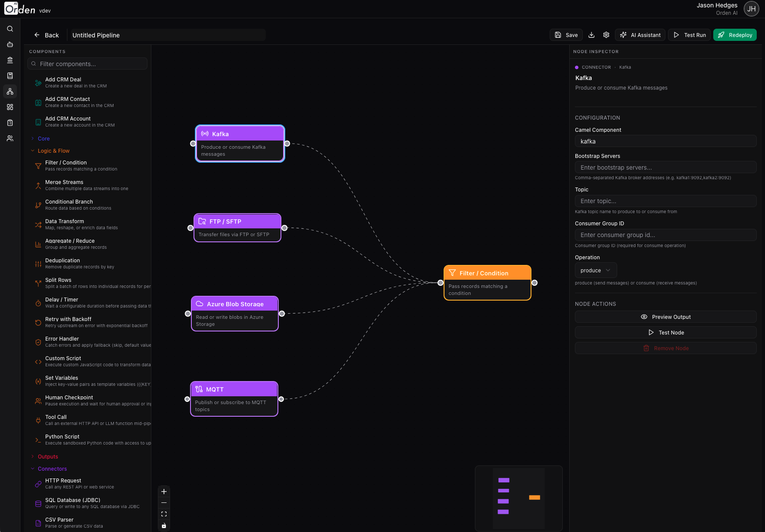Collapse the Logic & Flow section

point(53,151)
